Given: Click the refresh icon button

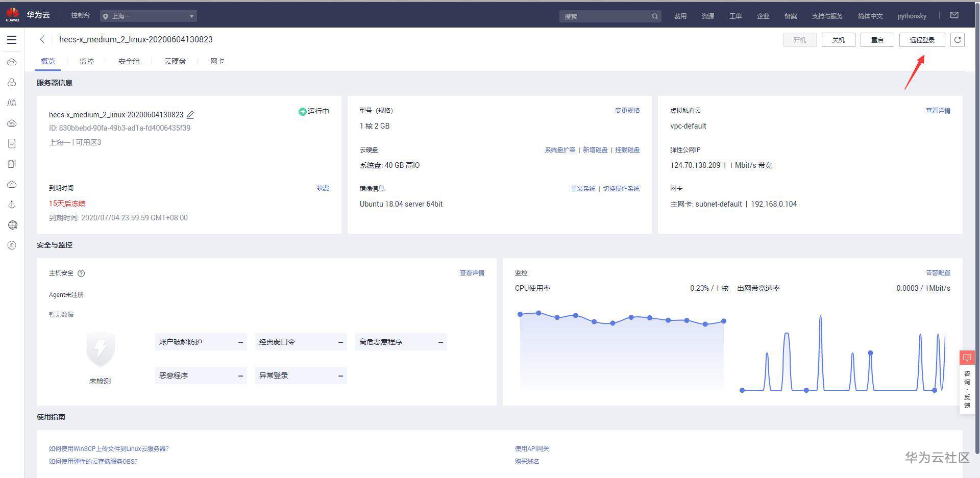Looking at the screenshot, I should click(958, 40).
